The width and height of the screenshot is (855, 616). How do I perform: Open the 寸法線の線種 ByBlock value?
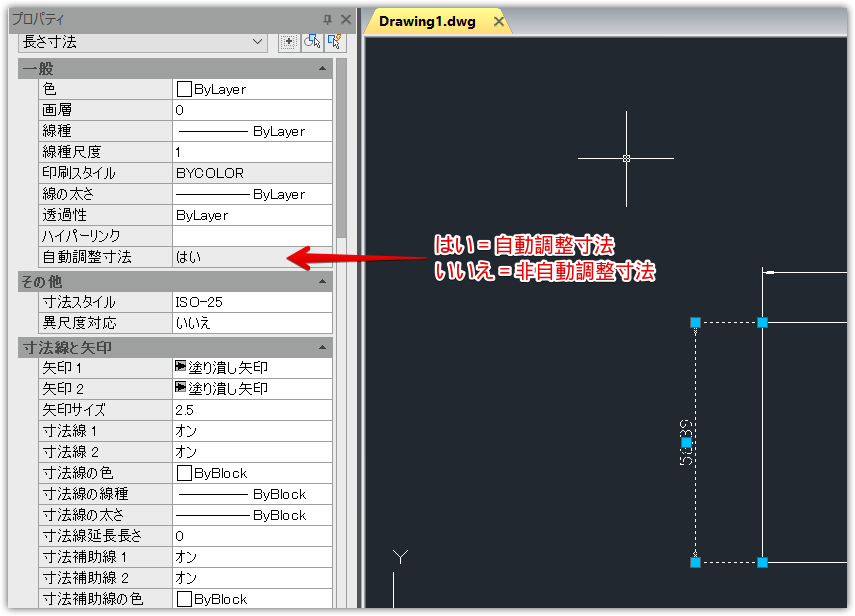252,494
